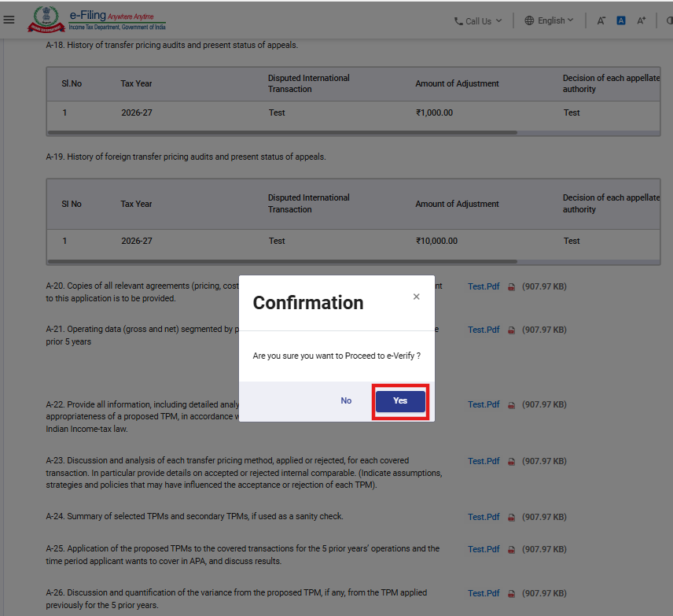
Task: Click PDF icon beside A-24 attachment
Action: 511,517
